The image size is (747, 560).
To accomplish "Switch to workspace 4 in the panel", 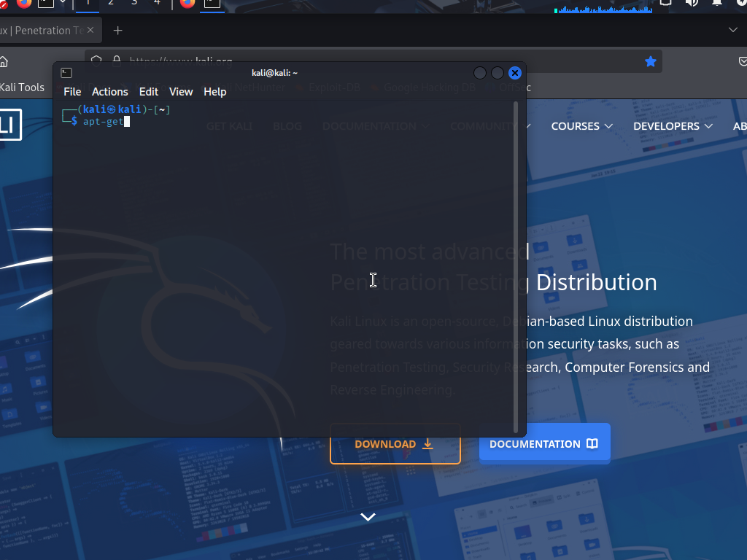I will coord(157,3).
